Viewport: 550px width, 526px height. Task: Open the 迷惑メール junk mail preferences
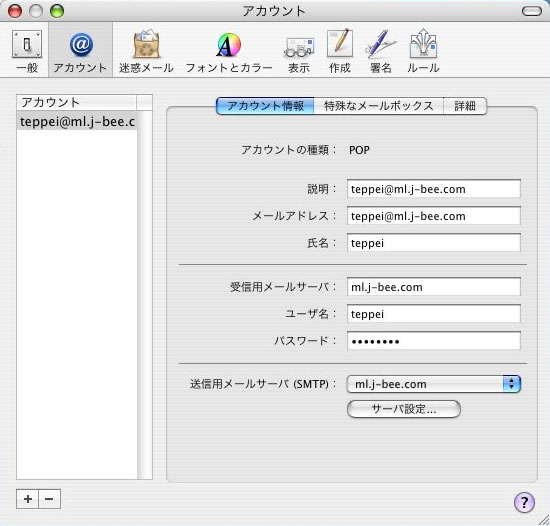tap(146, 51)
